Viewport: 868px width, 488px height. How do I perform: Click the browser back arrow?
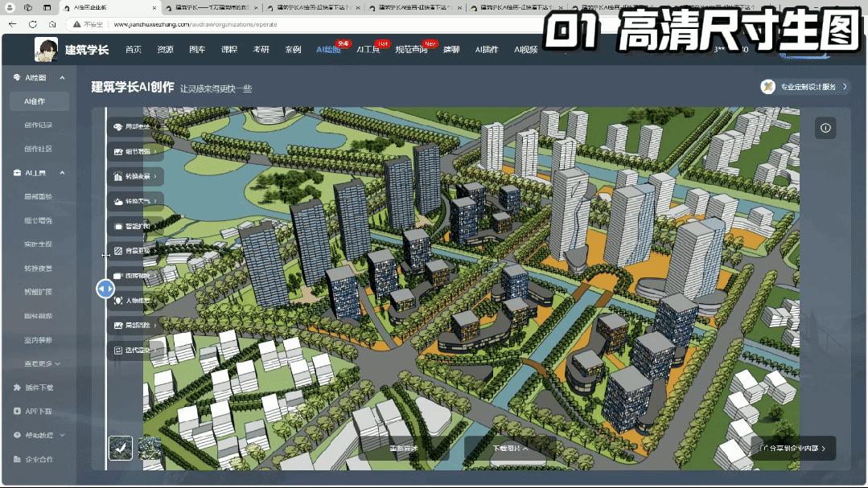pyautogui.click(x=13, y=24)
